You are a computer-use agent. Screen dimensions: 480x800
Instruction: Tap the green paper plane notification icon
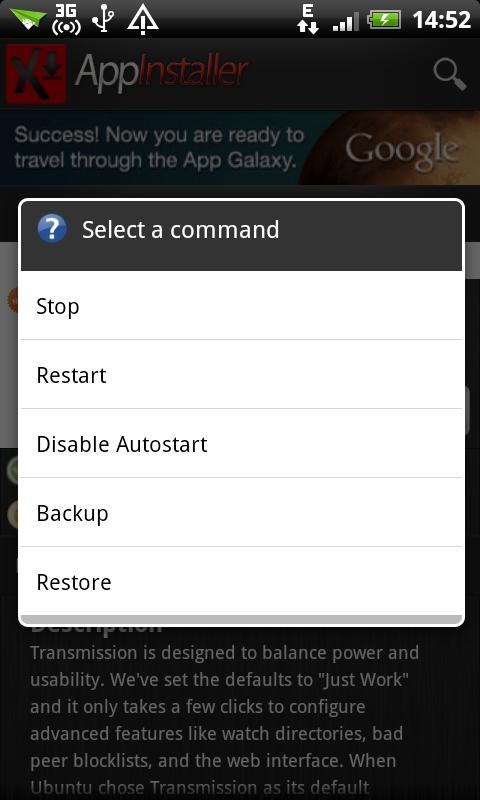click(28, 19)
